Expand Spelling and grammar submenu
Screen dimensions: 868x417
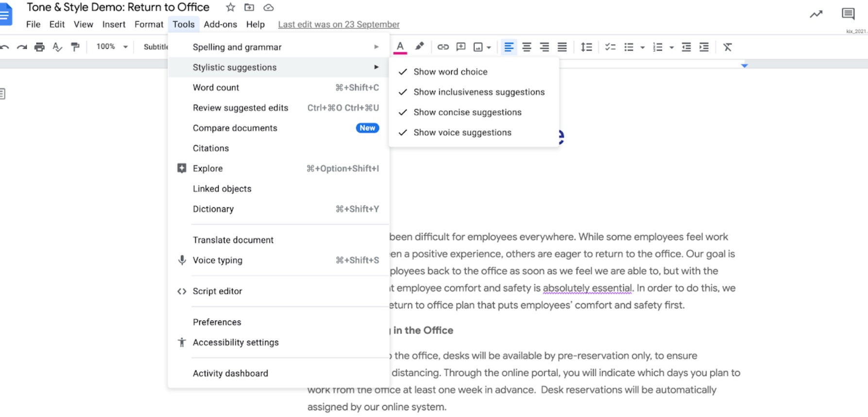coord(278,47)
